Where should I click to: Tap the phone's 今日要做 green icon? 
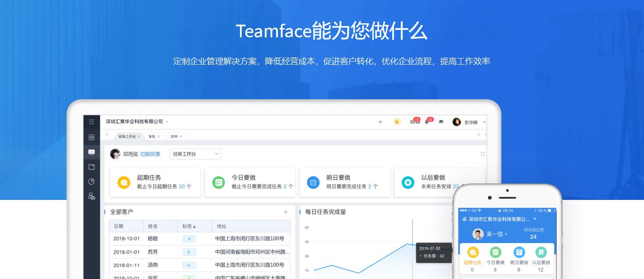(x=496, y=252)
